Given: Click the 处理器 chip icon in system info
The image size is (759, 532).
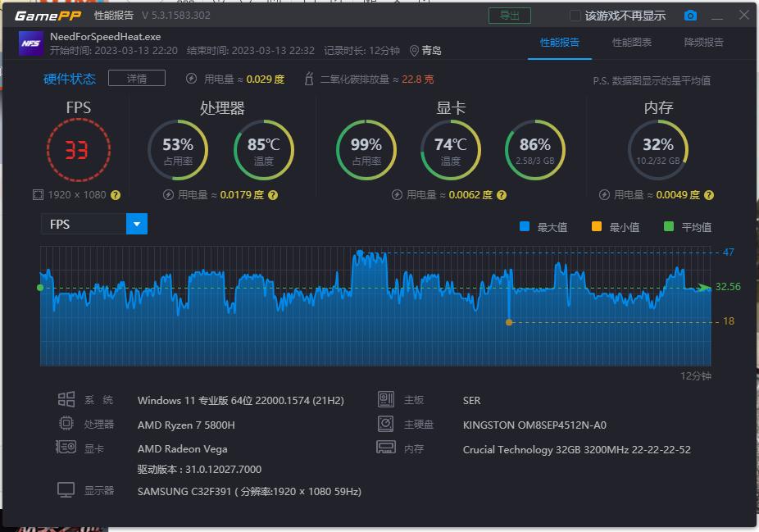Looking at the screenshot, I should (66, 423).
